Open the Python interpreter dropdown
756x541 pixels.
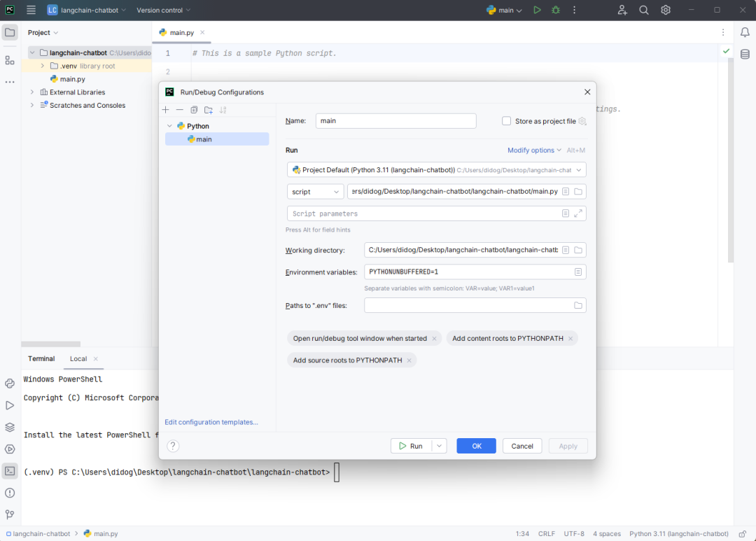tap(436, 170)
